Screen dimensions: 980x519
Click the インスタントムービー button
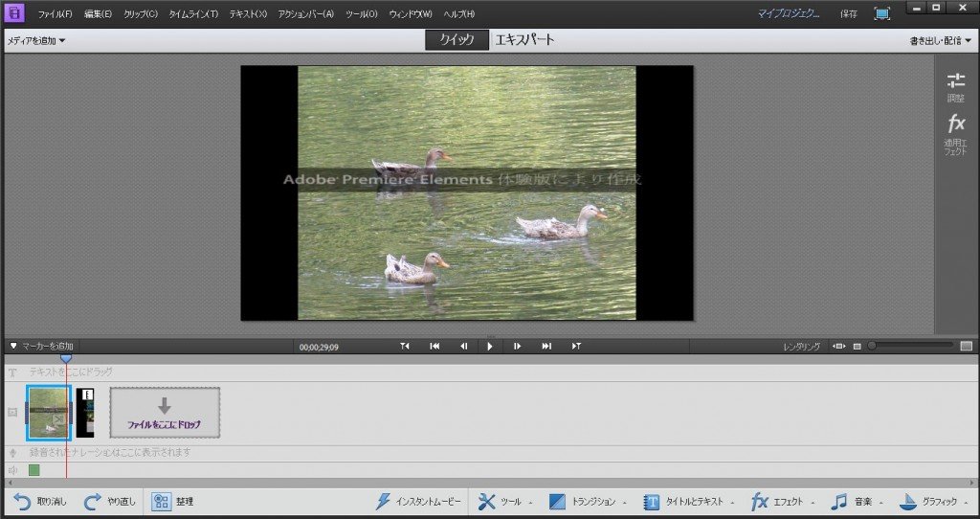tap(417, 502)
